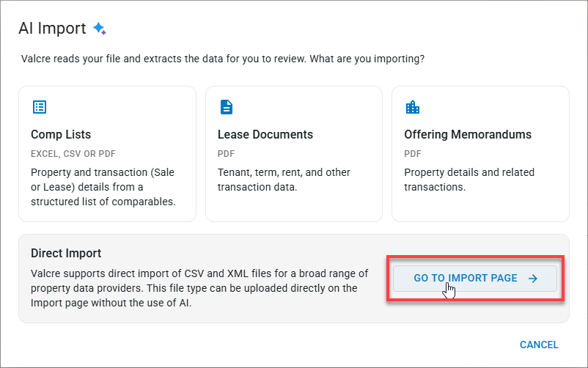Click the PDF label under Offering Memorandums
Image resolution: width=588 pixels, height=368 pixels.
pyautogui.click(x=413, y=154)
